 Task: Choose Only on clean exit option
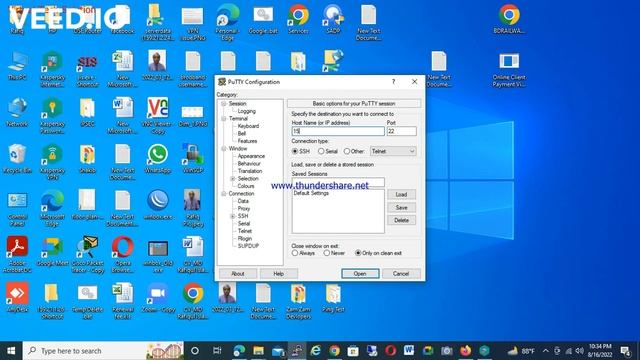pyautogui.click(x=358, y=253)
